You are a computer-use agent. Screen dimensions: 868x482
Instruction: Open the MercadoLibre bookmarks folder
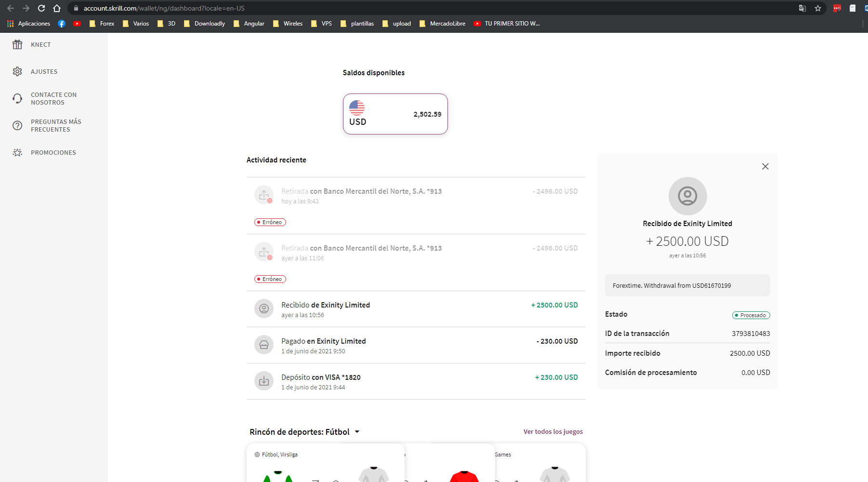443,24
